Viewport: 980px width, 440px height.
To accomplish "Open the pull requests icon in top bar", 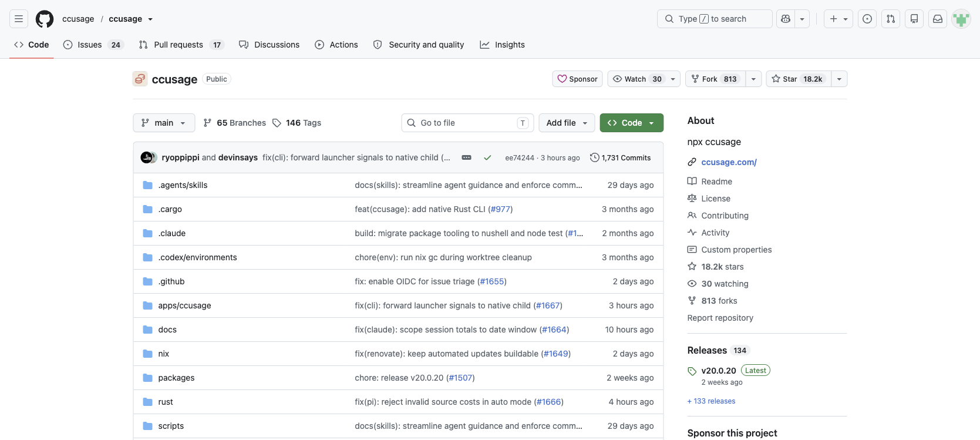I will [x=891, y=19].
